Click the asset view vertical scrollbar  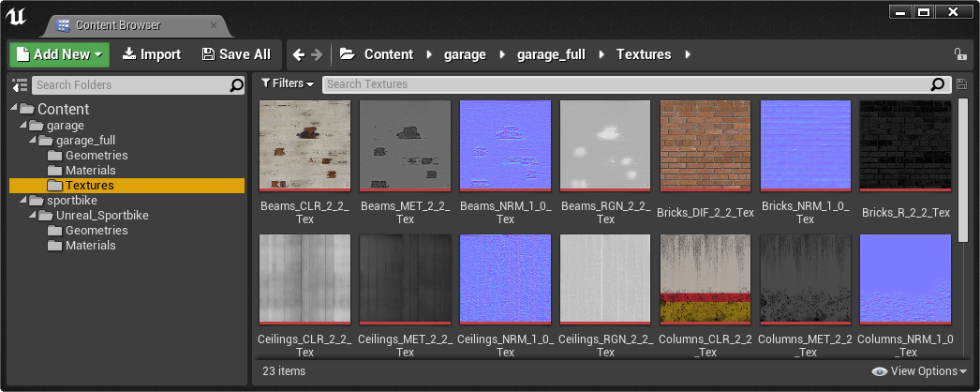963,170
